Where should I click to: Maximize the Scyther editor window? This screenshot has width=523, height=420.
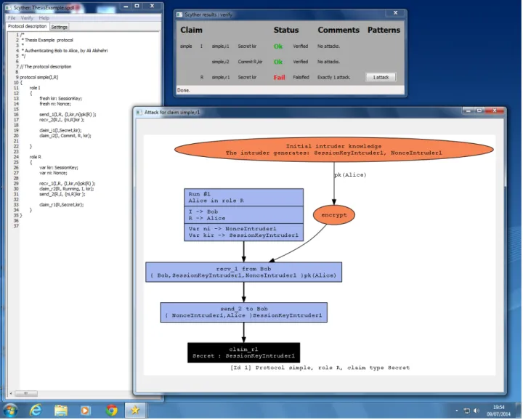[x=137, y=7]
